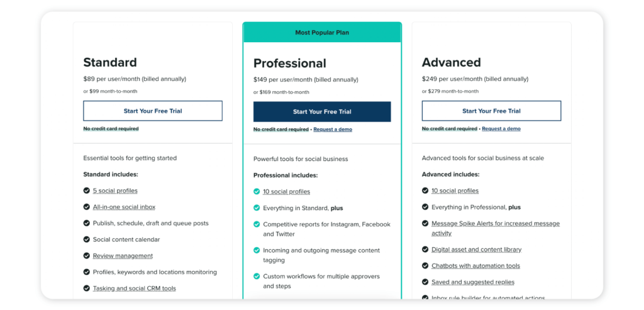Viewport: 644px width, 310px height.
Task: Start the Standard plan free trial
Action: [153, 111]
